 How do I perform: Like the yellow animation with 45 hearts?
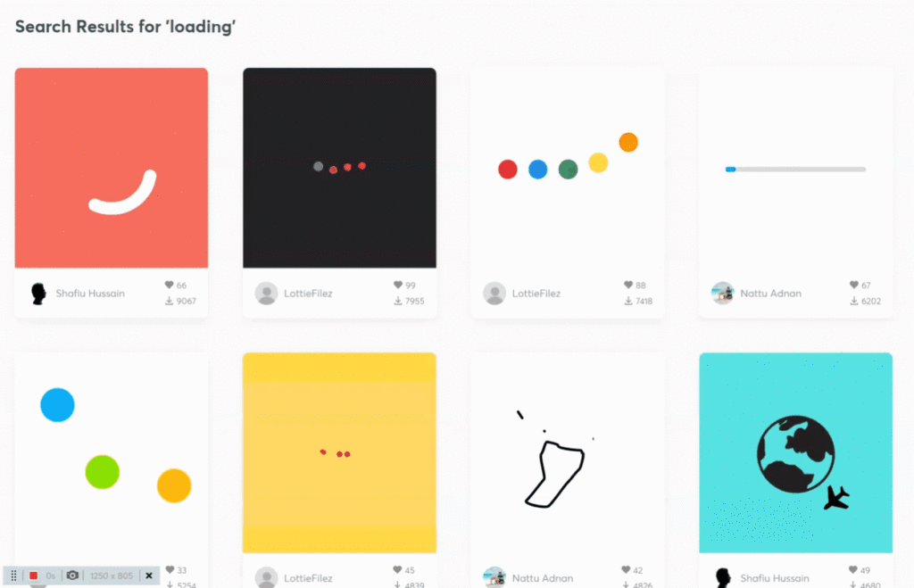(397, 569)
